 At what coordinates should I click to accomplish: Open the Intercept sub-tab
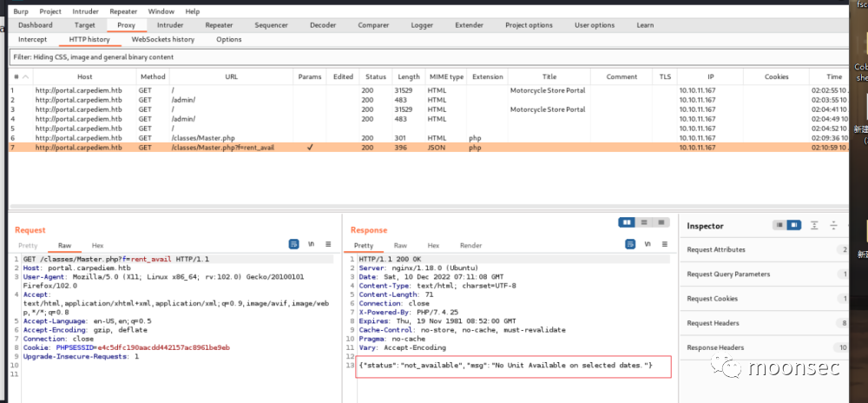[x=33, y=39]
